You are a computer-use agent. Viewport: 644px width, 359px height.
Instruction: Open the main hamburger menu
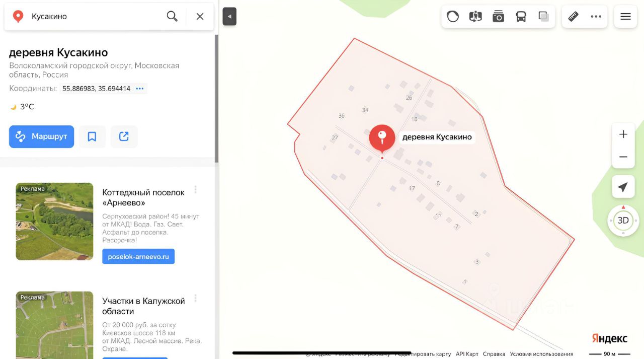pos(625,17)
